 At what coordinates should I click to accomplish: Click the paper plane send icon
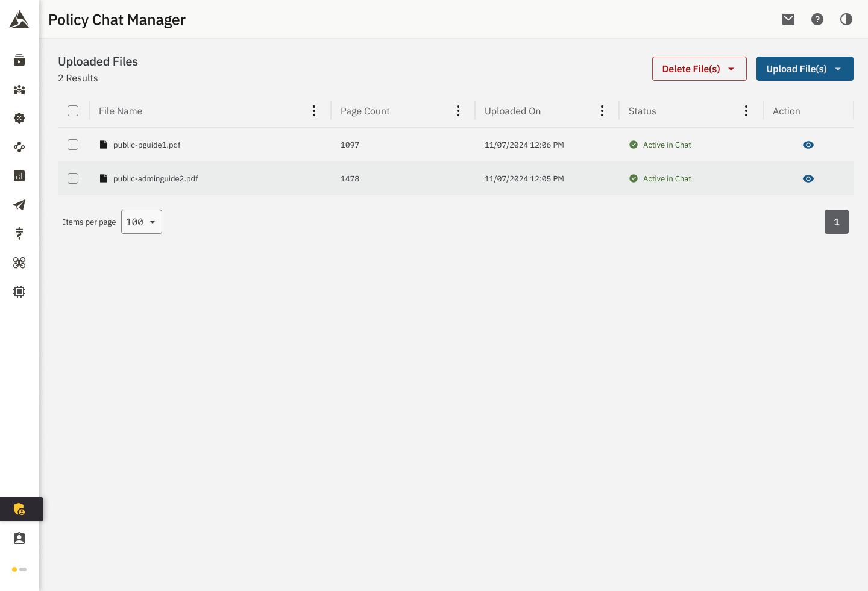[x=19, y=205]
